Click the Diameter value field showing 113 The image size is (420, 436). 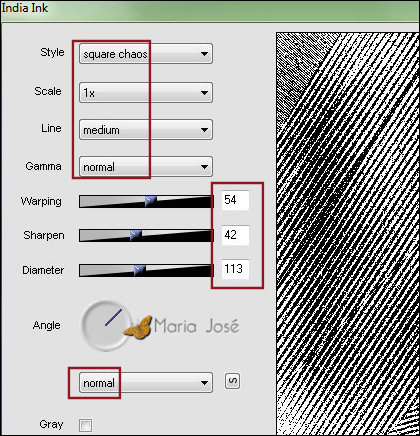point(235,269)
